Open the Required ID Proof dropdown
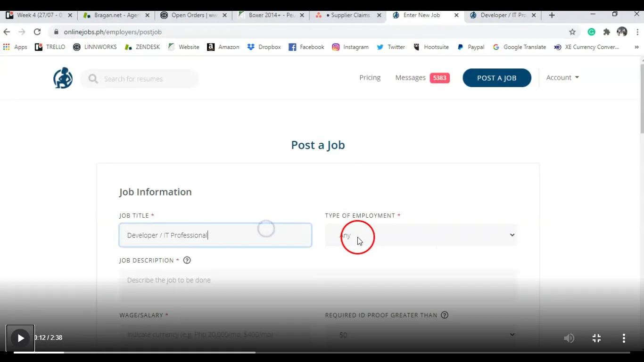Viewport: 644px width, 362px height. pos(421,335)
